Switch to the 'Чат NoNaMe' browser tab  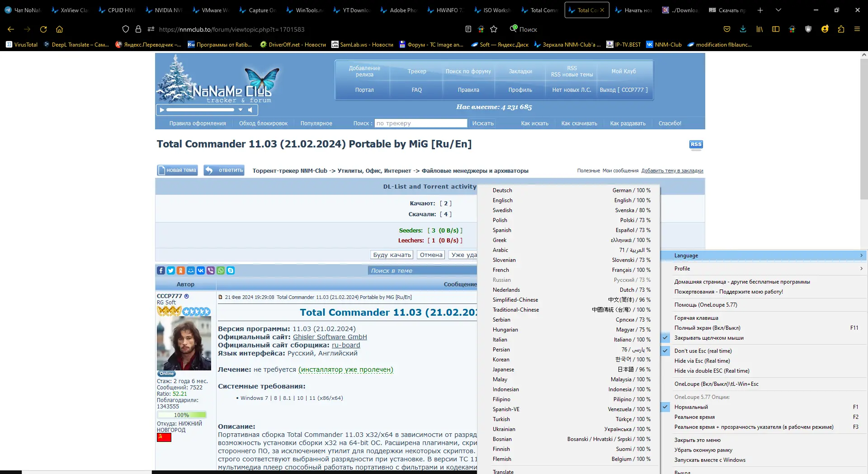(x=23, y=10)
